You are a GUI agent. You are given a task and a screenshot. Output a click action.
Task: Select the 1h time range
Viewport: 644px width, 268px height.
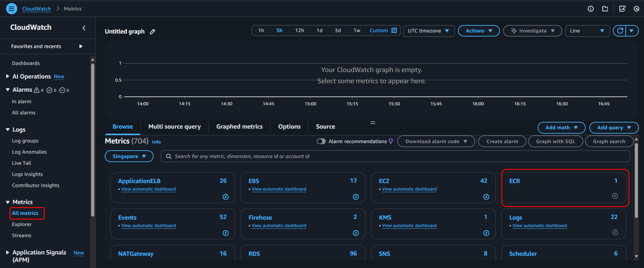click(x=261, y=30)
